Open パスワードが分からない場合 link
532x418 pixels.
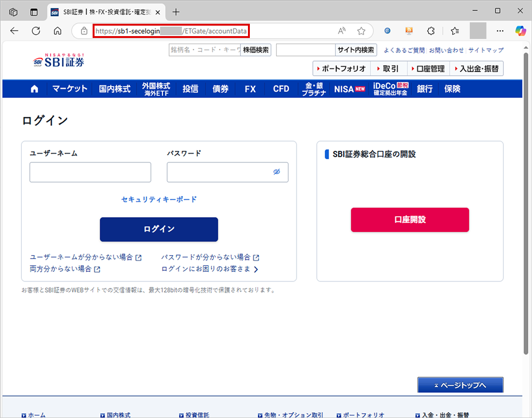[x=210, y=257]
